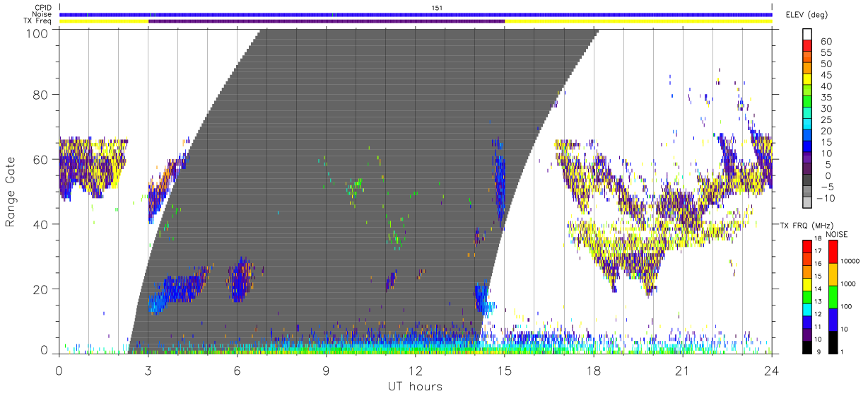This screenshot has height=401, width=868.
Task: Click the red swatch in the ELEV color bar
Action: point(809,46)
